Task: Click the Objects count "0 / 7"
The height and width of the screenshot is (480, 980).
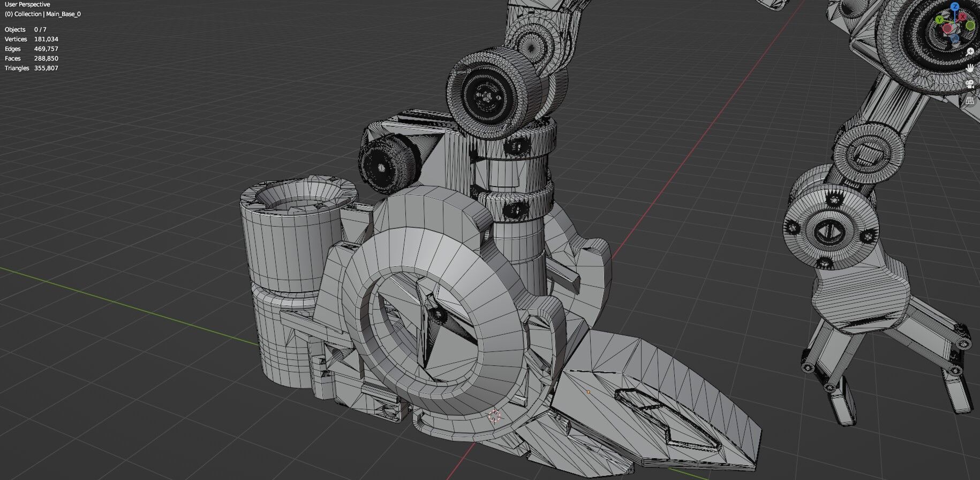Action: [40, 29]
